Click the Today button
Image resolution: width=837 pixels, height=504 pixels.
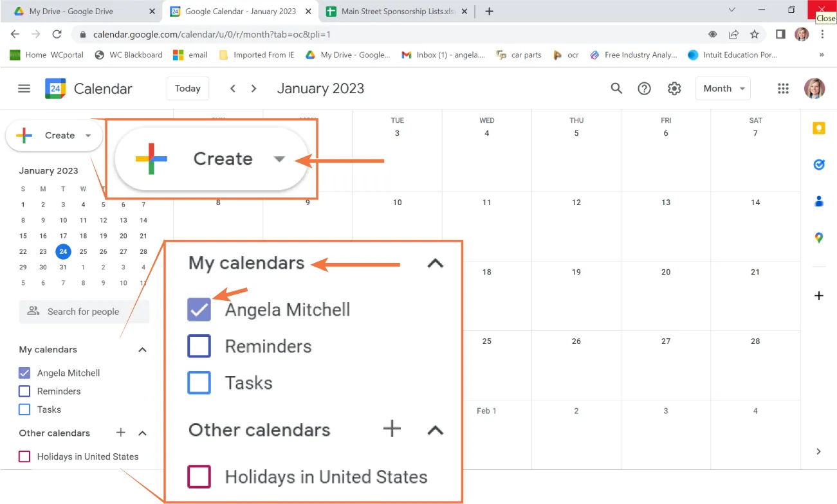point(187,88)
